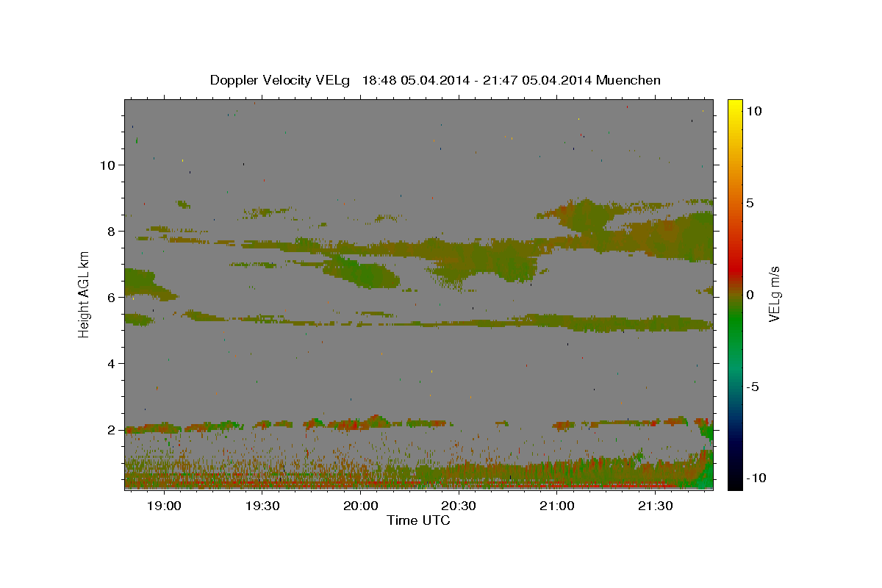The image size is (882, 588).
Task: Click the '20:00' time tick label
Action: click(361, 506)
